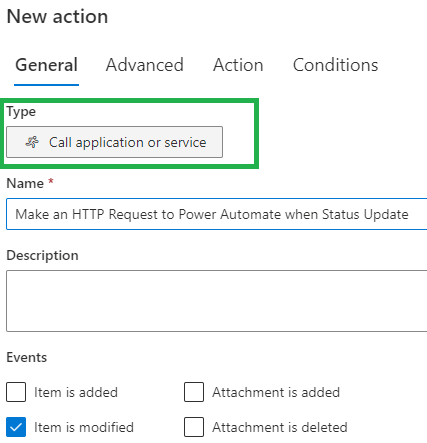
Task: Click the 'Attachment is added' label text
Action: point(276,392)
